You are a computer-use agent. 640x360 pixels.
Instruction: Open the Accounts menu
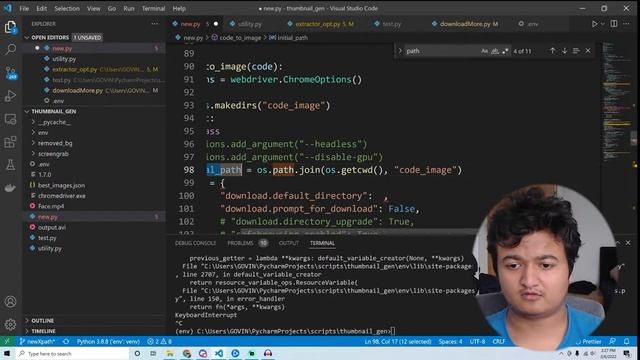(x=11, y=302)
